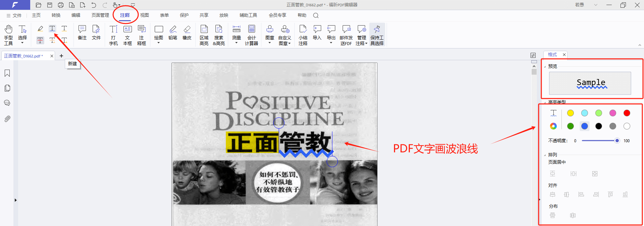
Task: Switch to the 编辑 tab
Action: click(76, 15)
